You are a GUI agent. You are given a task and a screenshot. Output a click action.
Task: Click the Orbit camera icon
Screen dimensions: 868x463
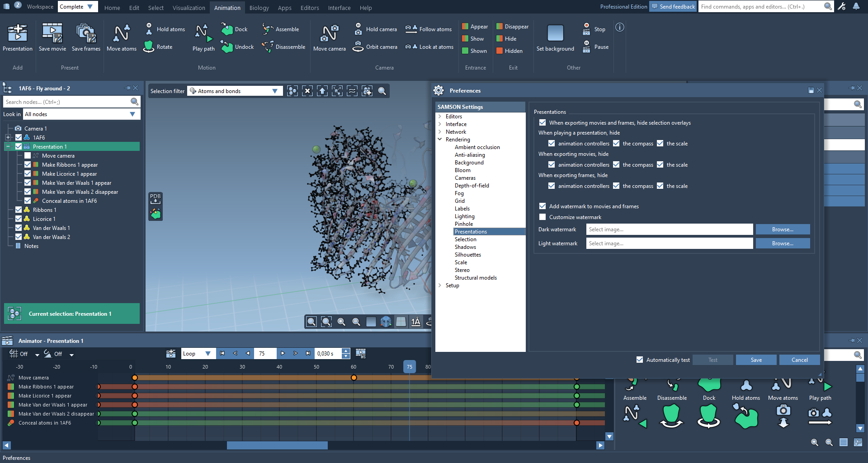(x=358, y=47)
